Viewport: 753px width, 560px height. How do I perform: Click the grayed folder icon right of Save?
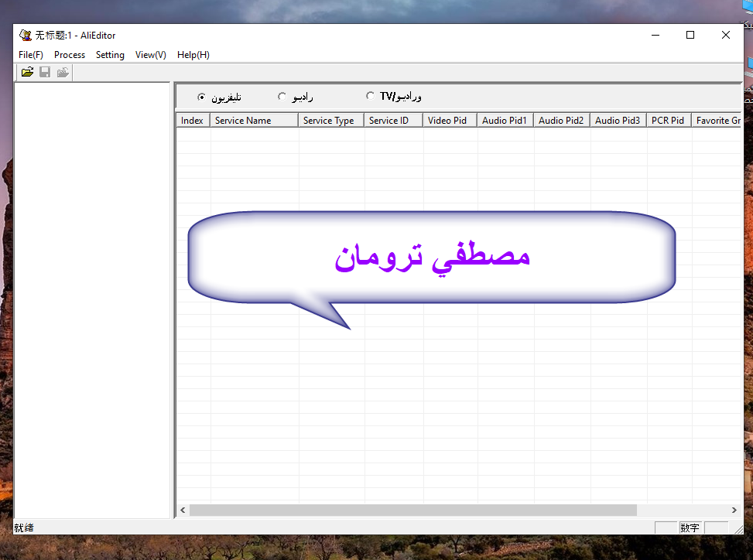tap(63, 72)
